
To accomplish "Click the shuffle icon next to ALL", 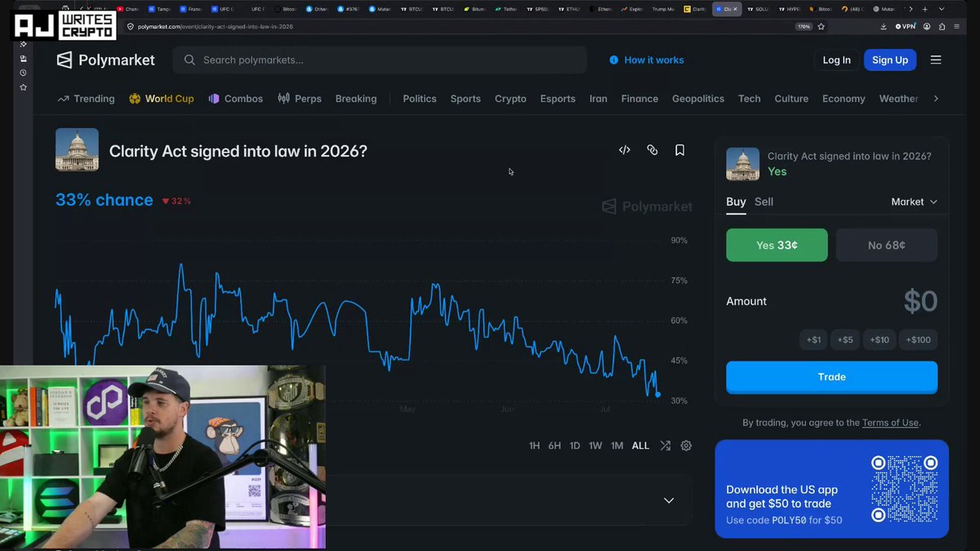I will [665, 446].
